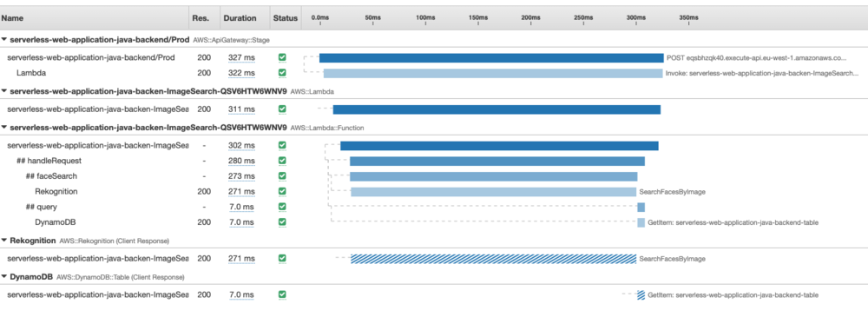Screen dimensions: 868x317
Task: Click the green status check for the 327 ms row
Action: pos(282,57)
